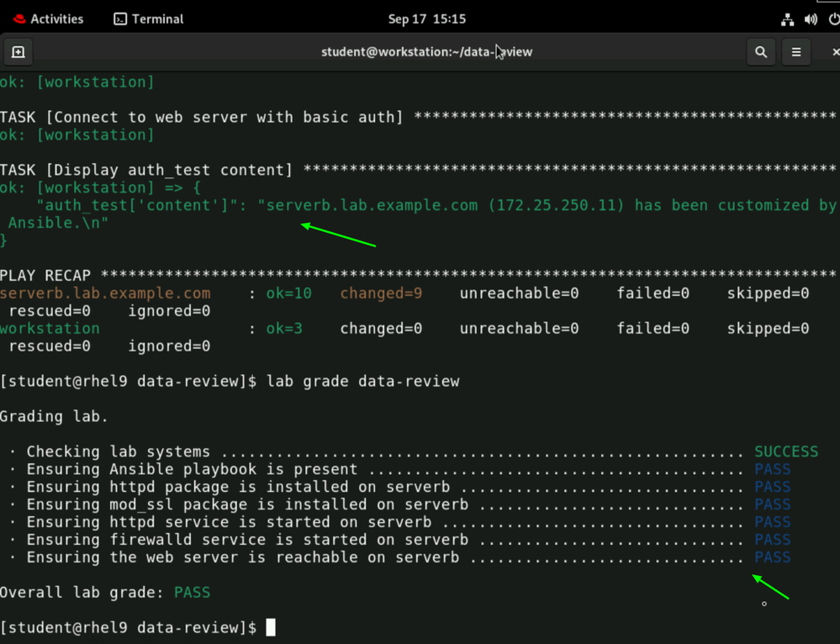Open the terminal search magnifier
840x644 pixels.
pyautogui.click(x=761, y=52)
